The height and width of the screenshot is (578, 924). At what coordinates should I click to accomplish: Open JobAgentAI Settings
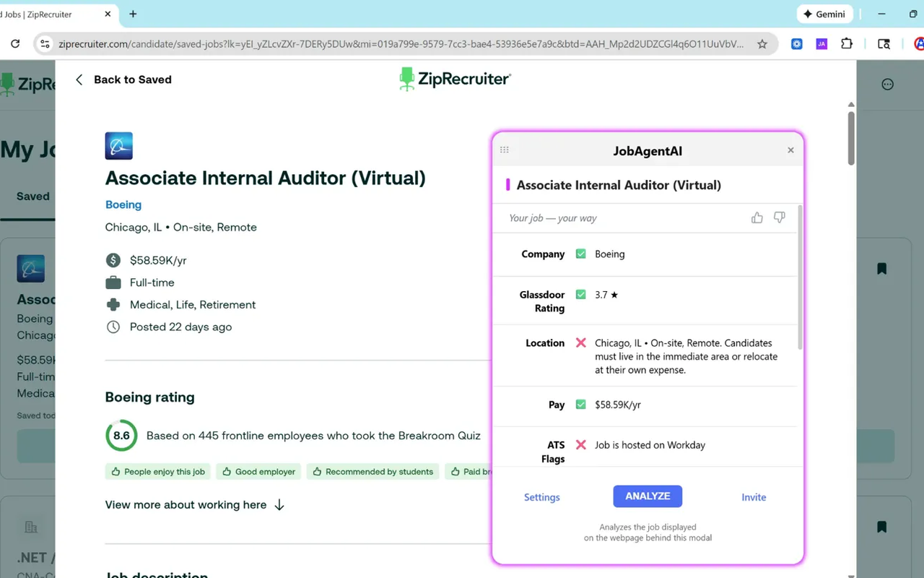pos(542,497)
